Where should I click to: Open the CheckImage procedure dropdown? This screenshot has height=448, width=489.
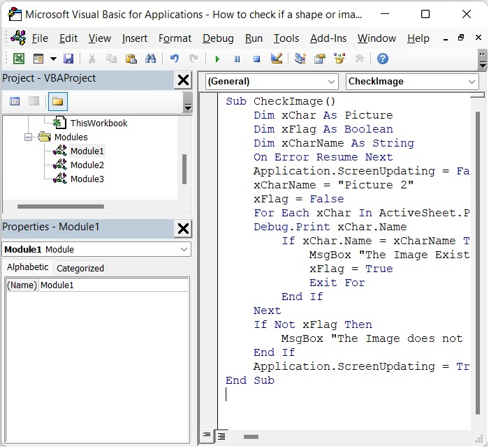pos(412,82)
